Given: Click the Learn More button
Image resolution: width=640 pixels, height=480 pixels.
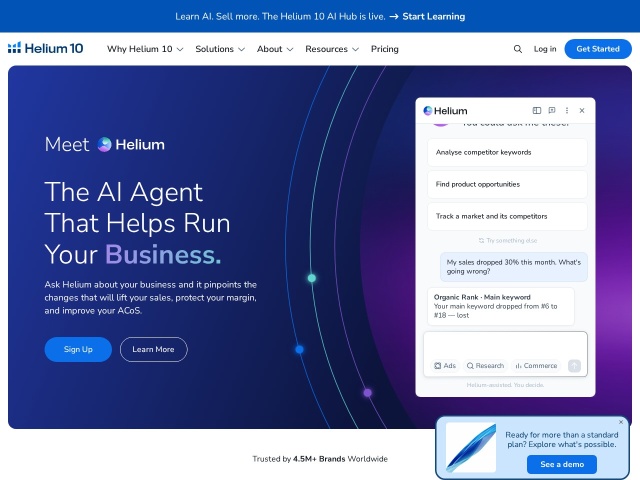Looking at the screenshot, I should click(153, 349).
